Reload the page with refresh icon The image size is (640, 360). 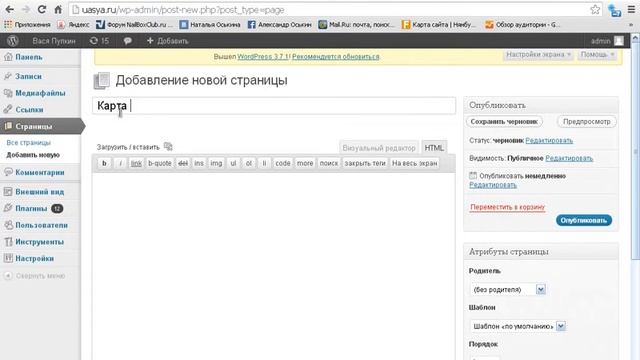(42, 9)
